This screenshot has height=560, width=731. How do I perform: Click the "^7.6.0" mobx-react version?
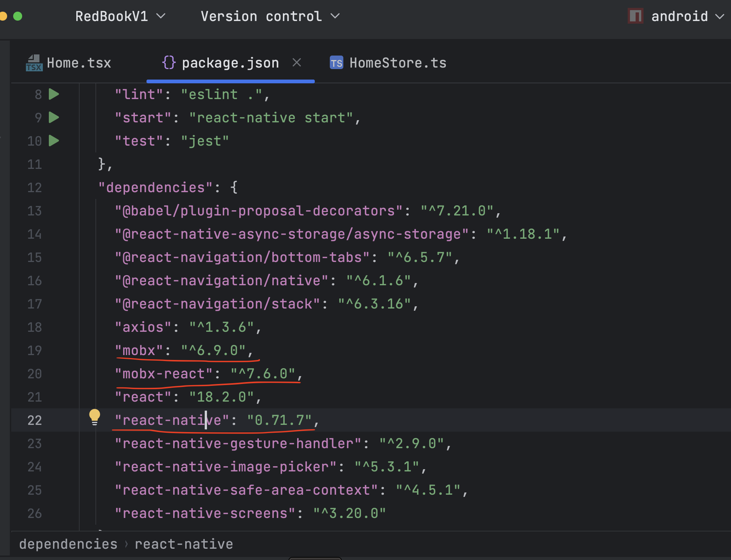click(x=263, y=373)
